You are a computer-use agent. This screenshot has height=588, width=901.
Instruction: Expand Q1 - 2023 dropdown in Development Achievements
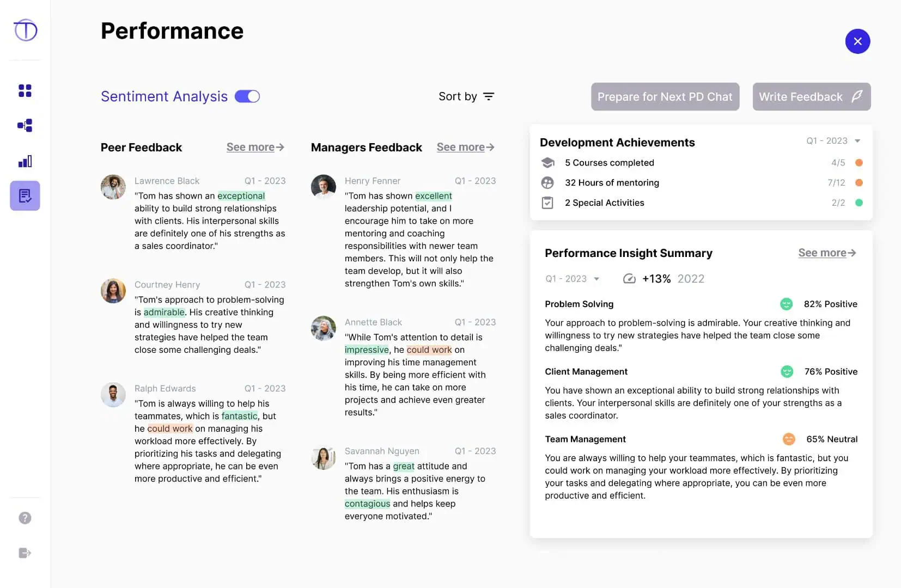pos(833,141)
